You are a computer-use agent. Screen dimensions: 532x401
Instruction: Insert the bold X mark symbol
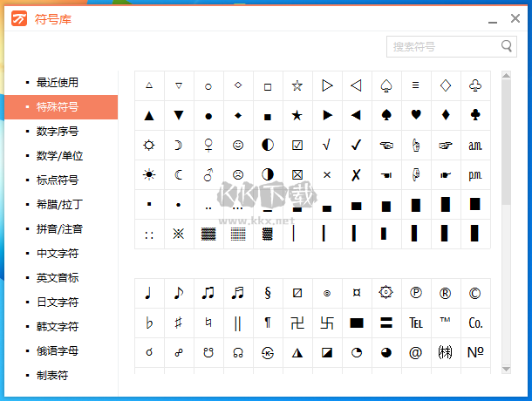click(x=356, y=174)
